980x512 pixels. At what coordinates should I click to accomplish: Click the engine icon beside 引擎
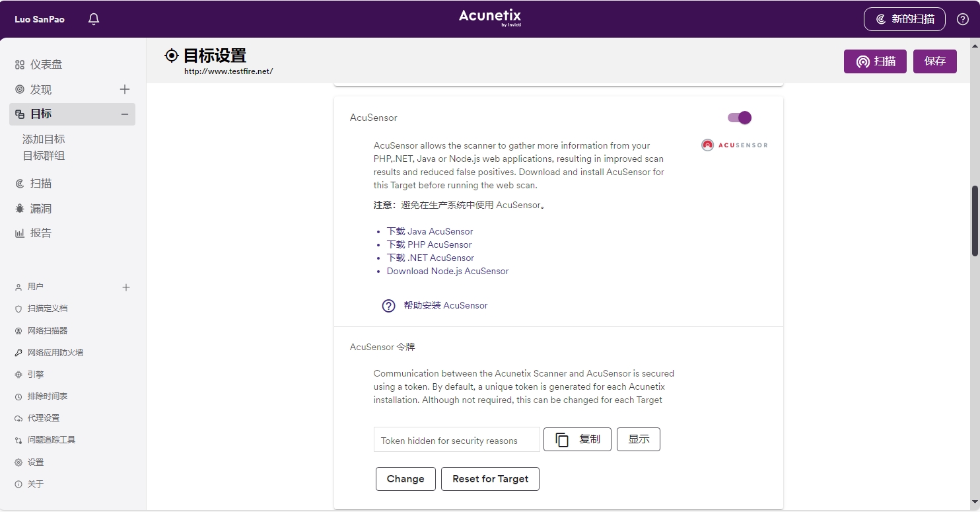18,375
